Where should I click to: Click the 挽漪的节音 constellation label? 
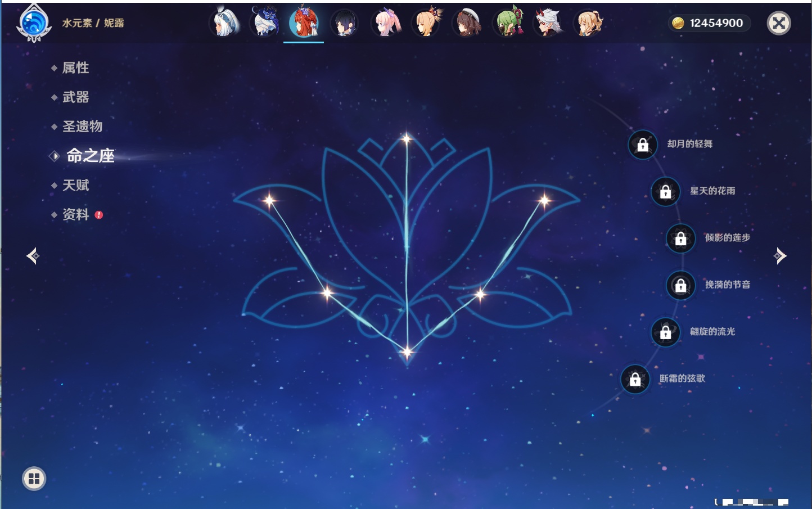728,285
